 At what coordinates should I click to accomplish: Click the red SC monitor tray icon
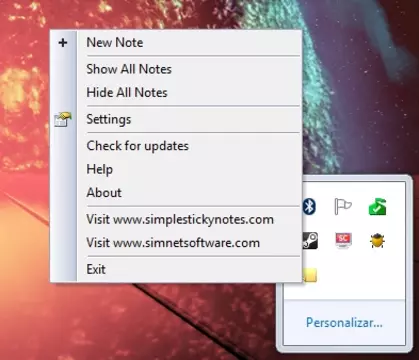pos(343,241)
